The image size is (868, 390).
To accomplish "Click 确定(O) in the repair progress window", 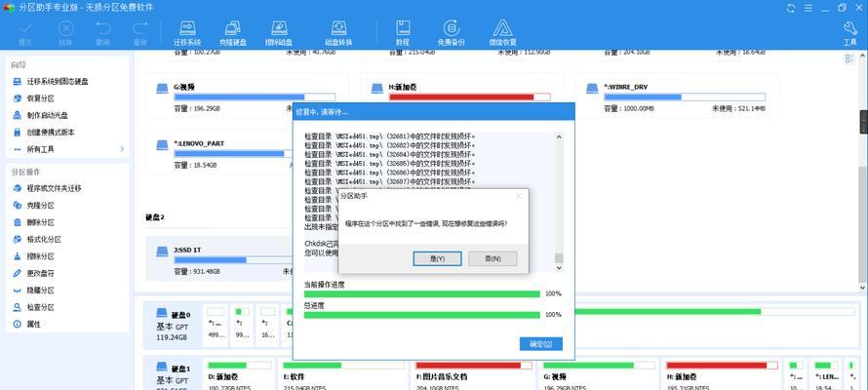I will 541,344.
